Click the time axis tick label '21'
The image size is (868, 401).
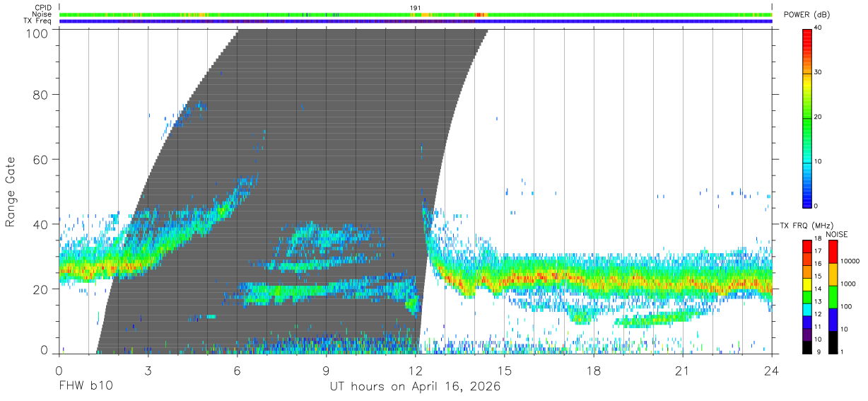[682, 370]
